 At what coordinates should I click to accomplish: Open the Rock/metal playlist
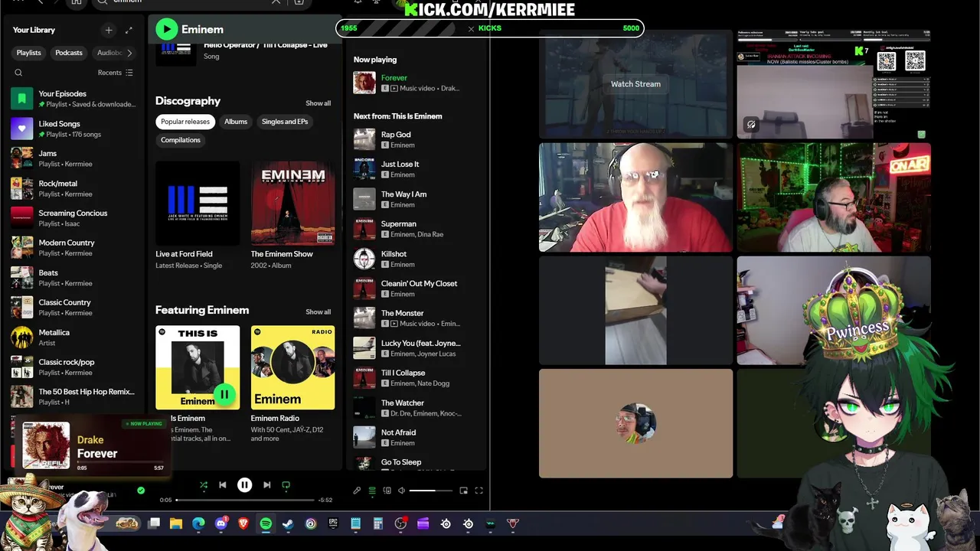click(x=74, y=188)
